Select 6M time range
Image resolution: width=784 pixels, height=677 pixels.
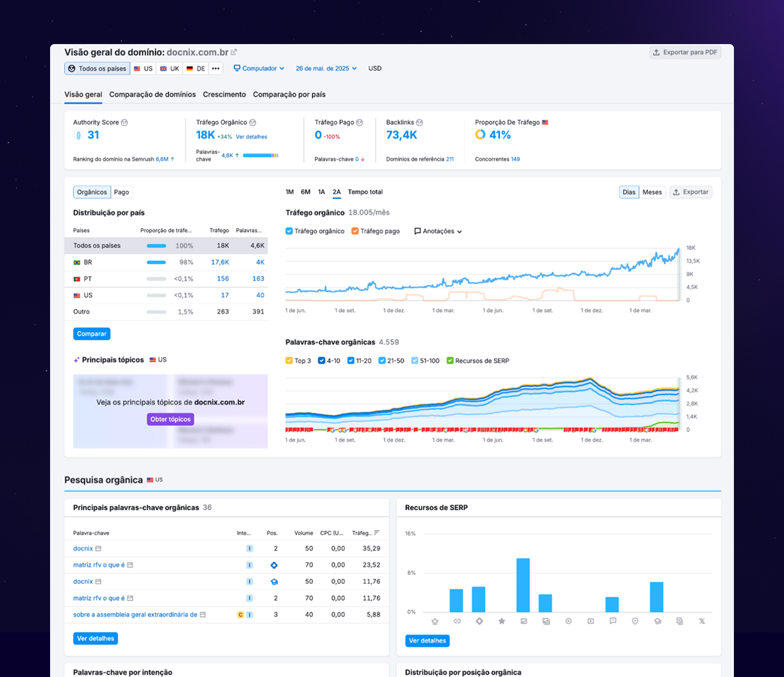point(305,192)
